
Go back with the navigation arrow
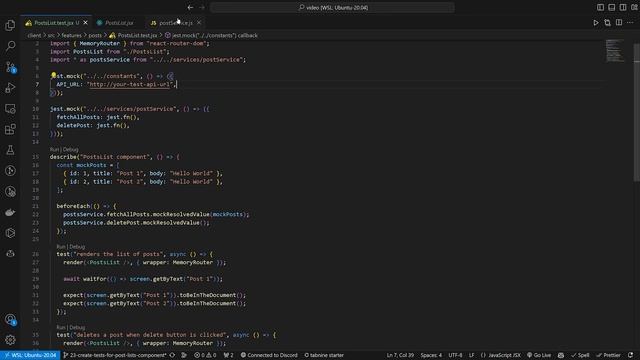190,7
